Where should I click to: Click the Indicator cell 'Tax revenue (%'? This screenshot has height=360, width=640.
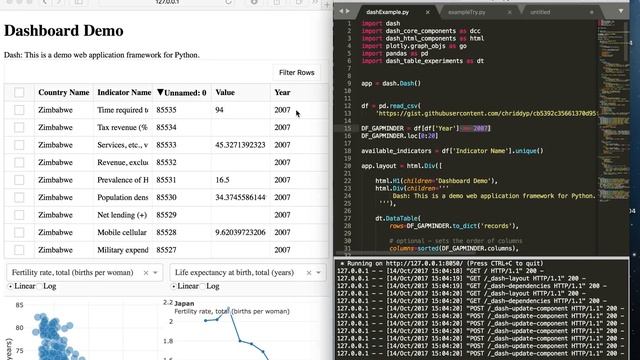pyautogui.click(x=122, y=127)
